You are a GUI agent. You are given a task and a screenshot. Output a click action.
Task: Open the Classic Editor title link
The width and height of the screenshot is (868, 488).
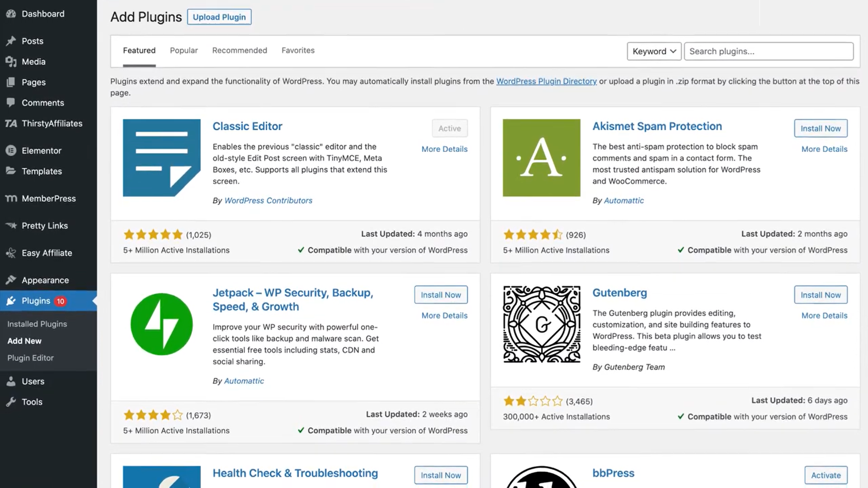tap(247, 127)
